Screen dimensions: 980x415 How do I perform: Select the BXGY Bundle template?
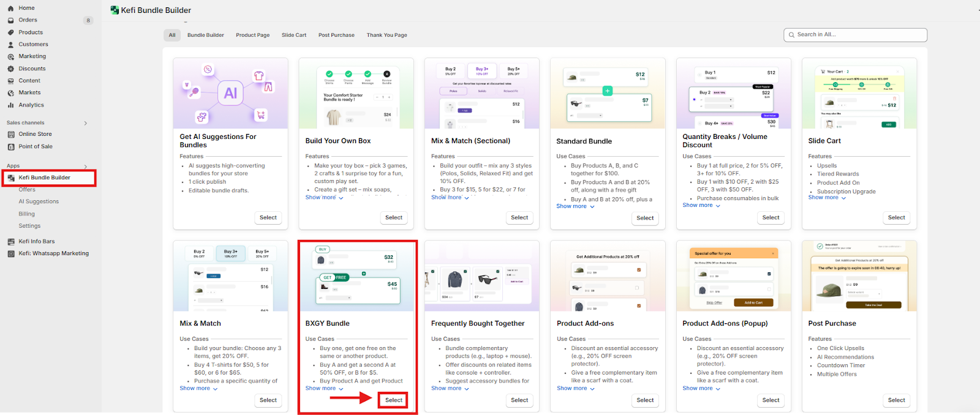(x=393, y=400)
